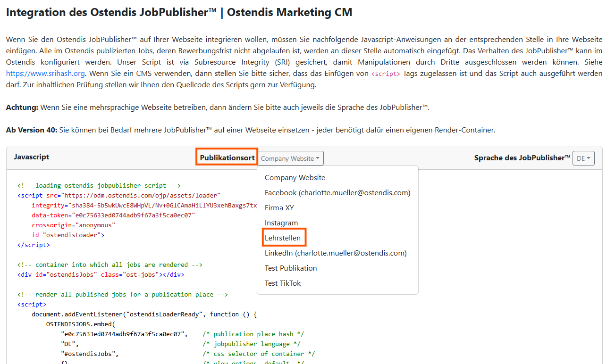Toggle the Company Website dropdown button
Image resolution: width=615 pixels, height=364 pixels.
290,158
